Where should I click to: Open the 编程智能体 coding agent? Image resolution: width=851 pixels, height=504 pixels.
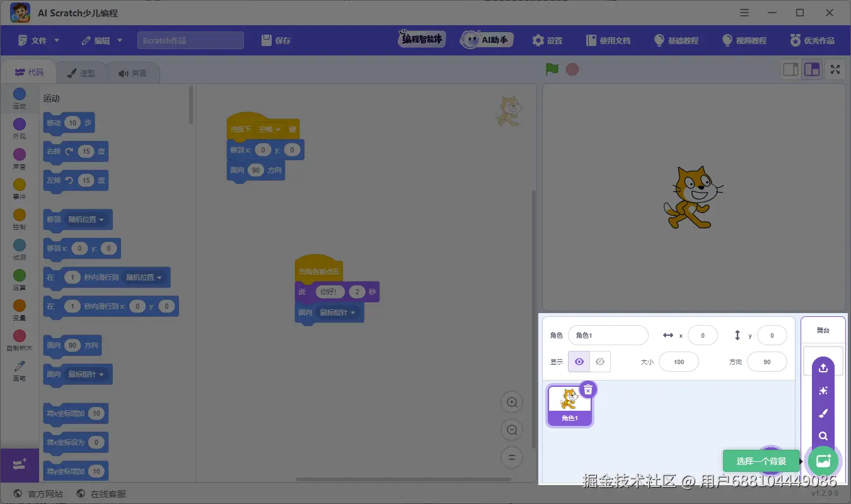coord(422,39)
